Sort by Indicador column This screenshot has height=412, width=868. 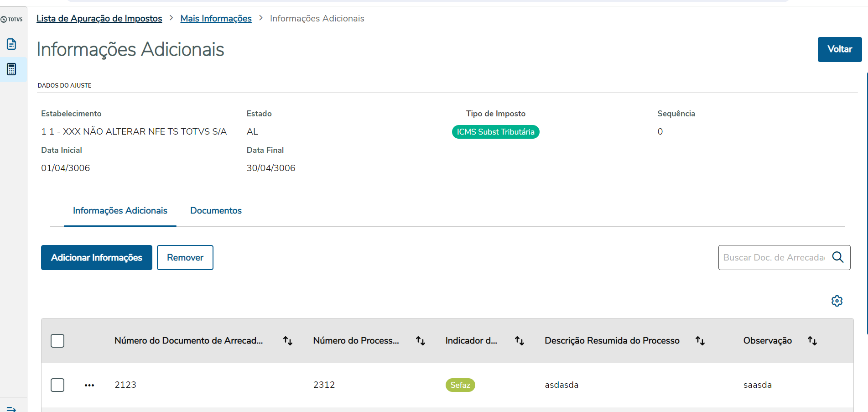[x=520, y=341]
